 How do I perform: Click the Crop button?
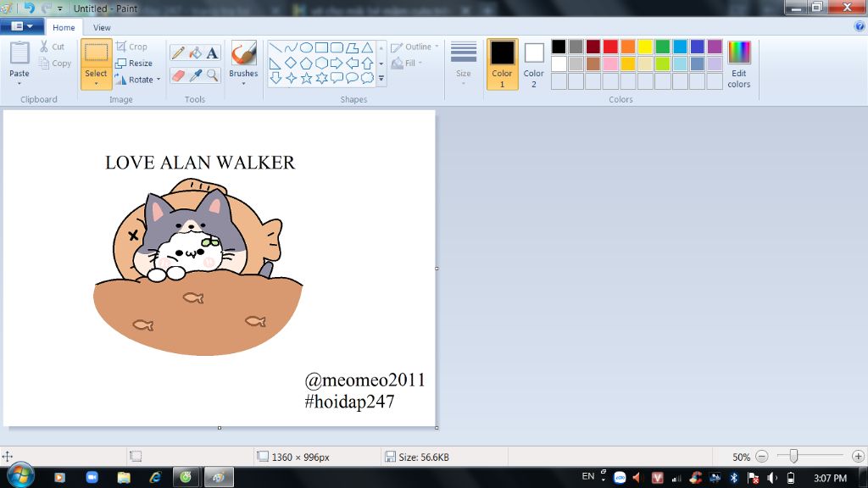[131, 47]
